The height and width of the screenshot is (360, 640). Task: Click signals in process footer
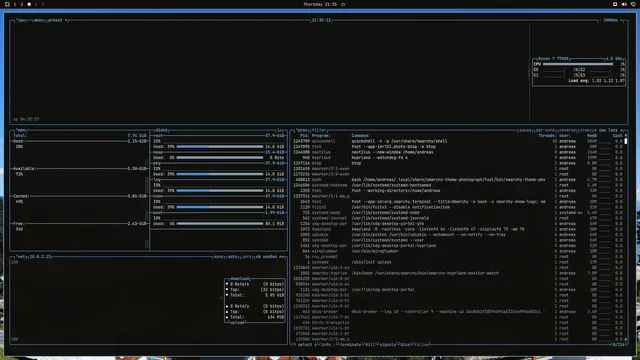[x=387, y=344]
